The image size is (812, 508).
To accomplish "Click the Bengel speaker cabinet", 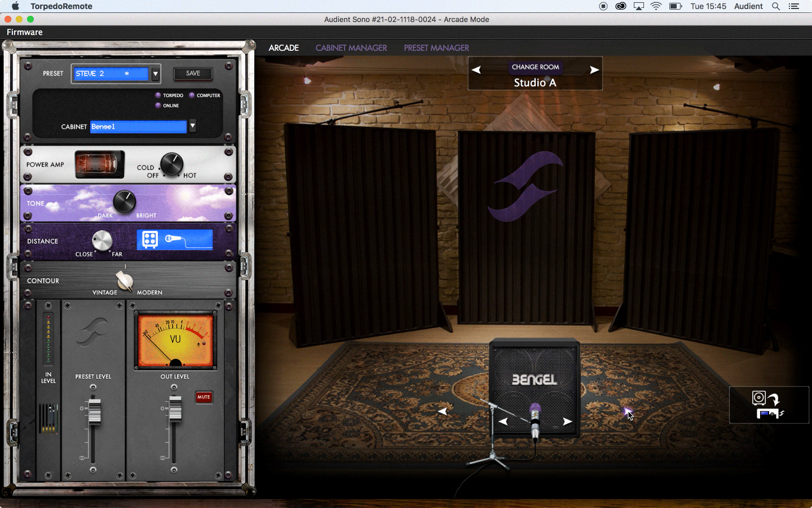I will [534, 378].
